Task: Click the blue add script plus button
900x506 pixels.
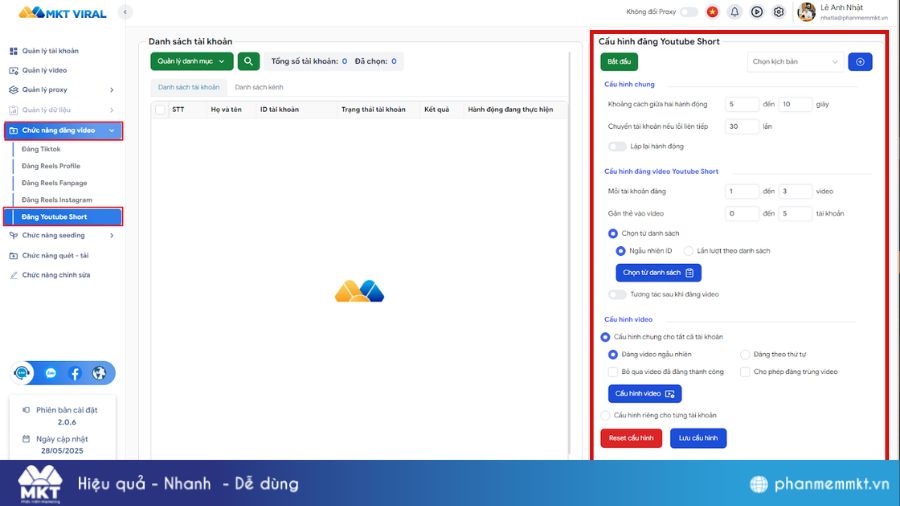Action: coord(860,62)
